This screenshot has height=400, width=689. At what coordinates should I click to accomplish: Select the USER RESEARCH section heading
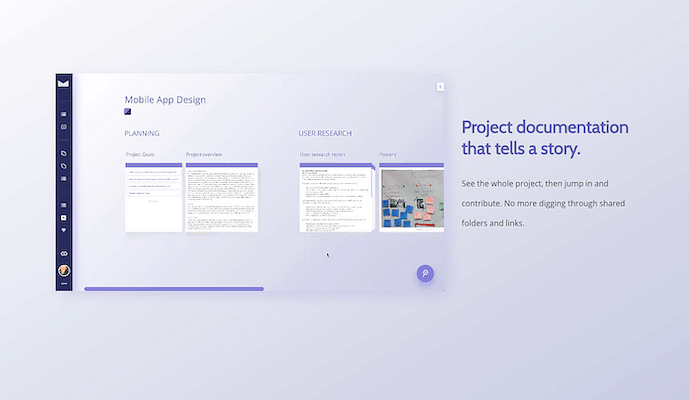click(x=324, y=133)
